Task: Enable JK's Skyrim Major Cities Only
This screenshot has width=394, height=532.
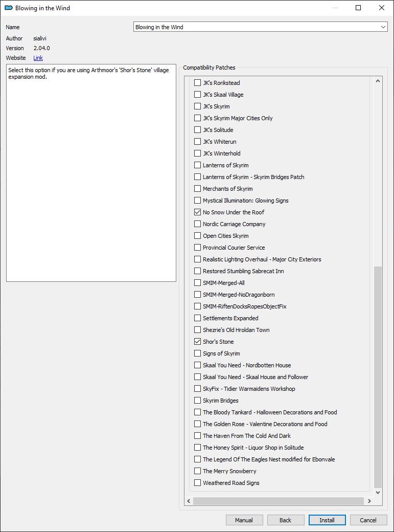Action: [x=197, y=118]
